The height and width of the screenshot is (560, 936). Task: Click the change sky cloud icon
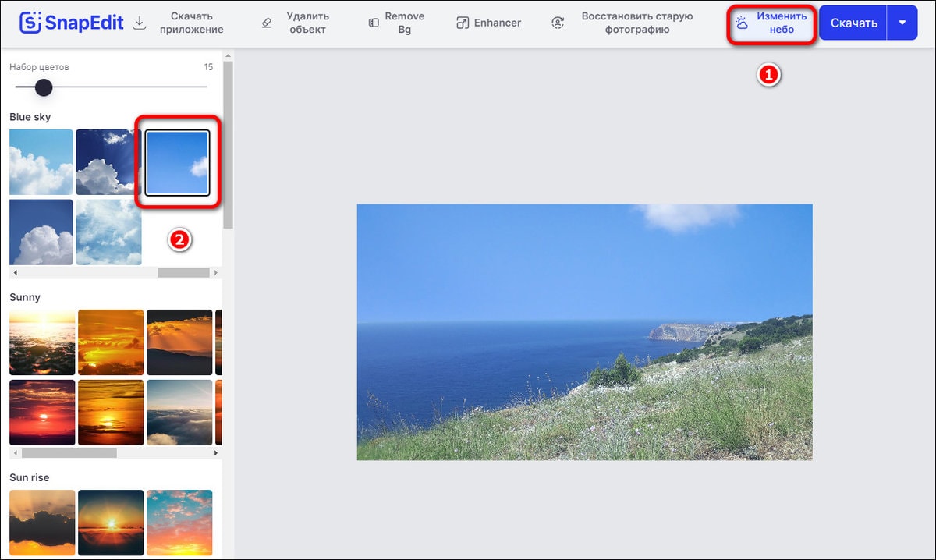click(742, 23)
